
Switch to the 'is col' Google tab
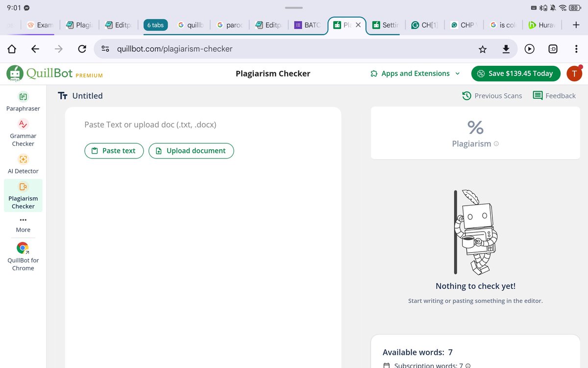tap(503, 25)
